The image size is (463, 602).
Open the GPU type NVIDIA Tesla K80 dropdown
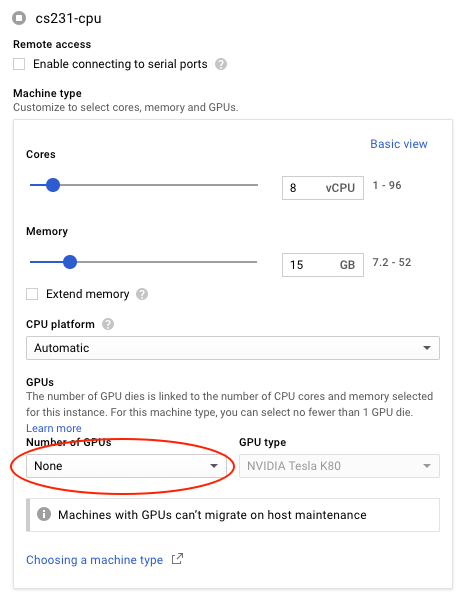339,466
